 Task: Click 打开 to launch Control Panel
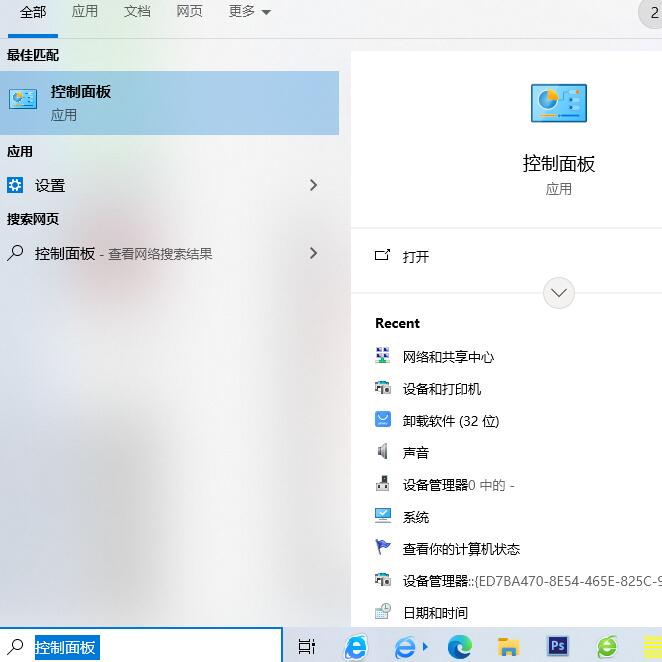coord(415,257)
